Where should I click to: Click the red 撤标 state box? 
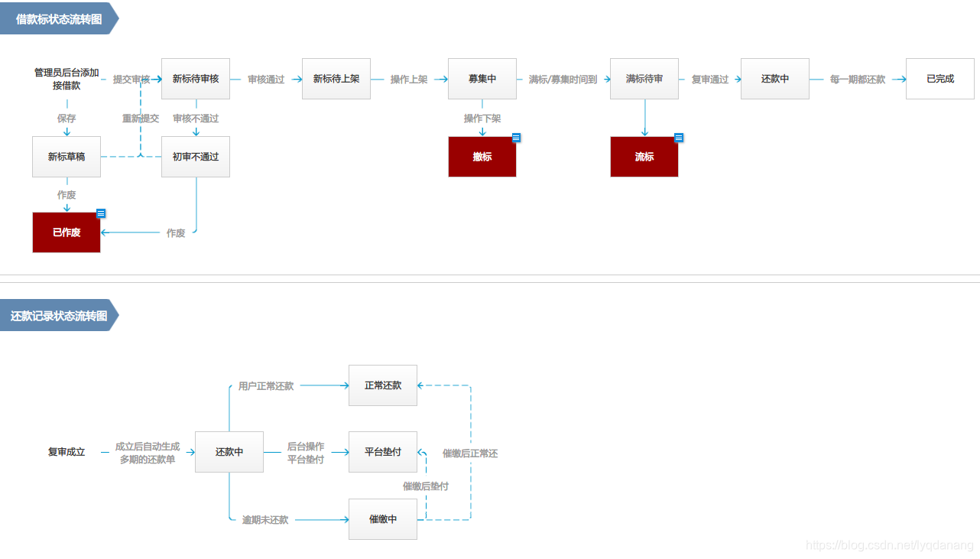482,157
